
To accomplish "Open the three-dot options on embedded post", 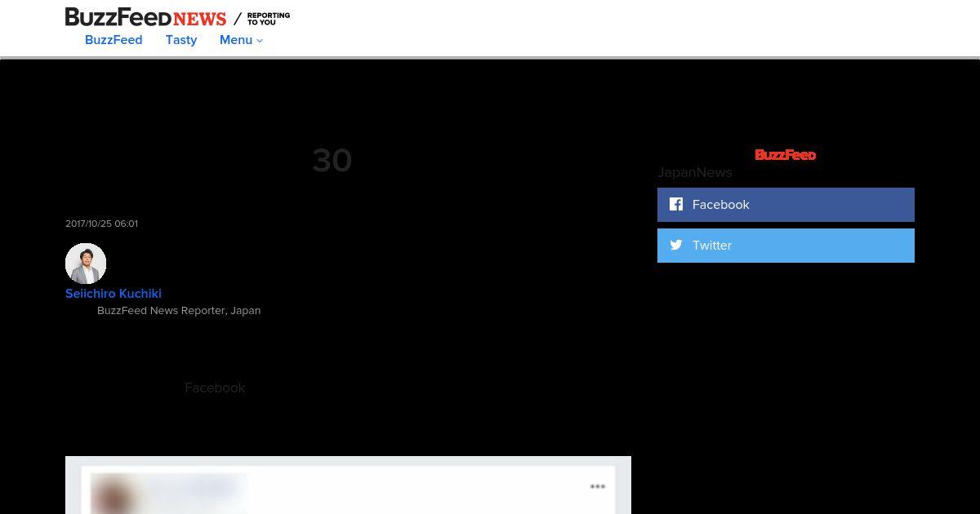I will click(x=598, y=487).
